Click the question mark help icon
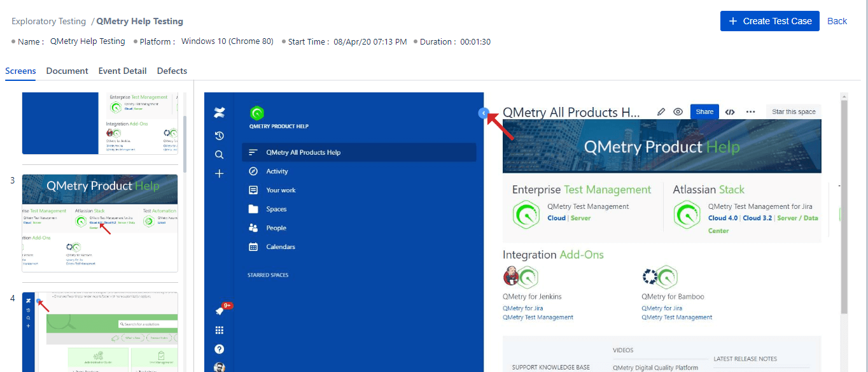The height and width of the screenshot is (372, 868). coord(220,349)
